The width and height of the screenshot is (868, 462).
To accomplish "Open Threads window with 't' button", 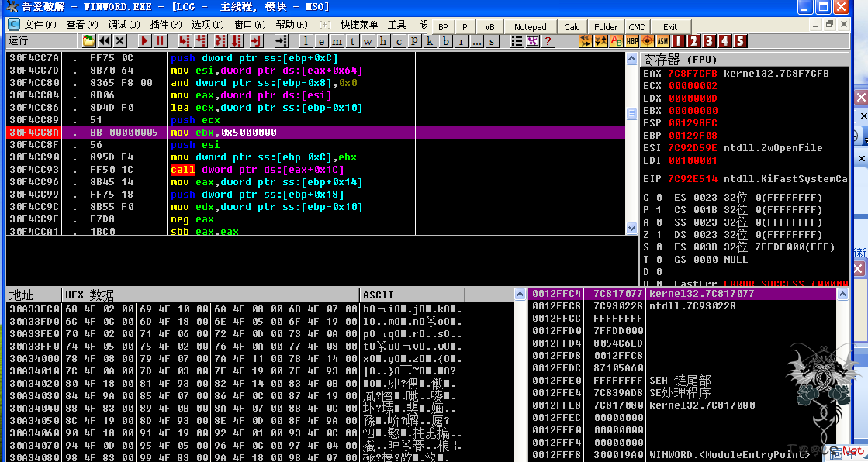I will 353,41.
